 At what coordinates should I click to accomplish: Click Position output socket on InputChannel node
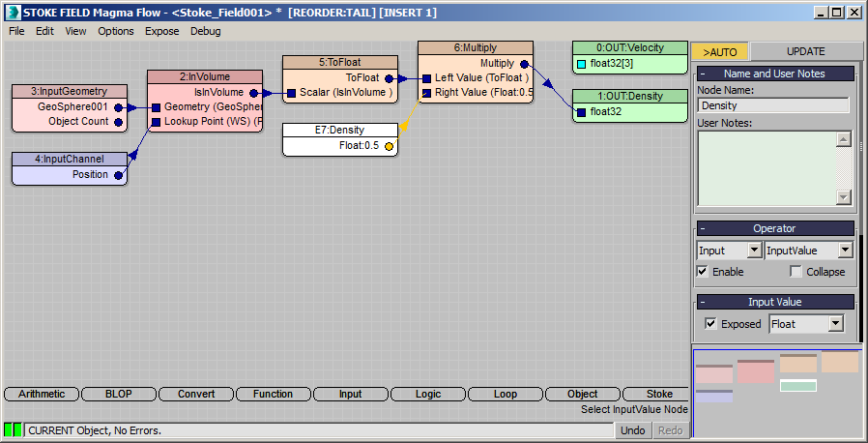click(x=119, y=175)
